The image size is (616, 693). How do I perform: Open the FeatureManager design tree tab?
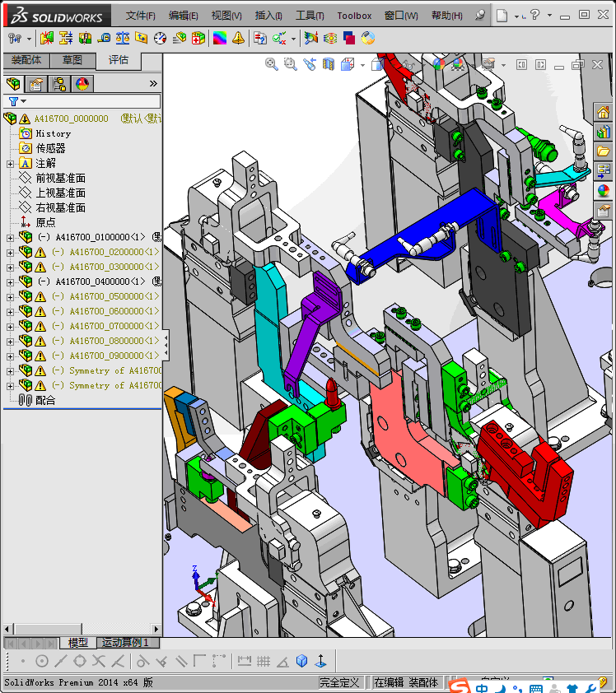click(13, 83)
